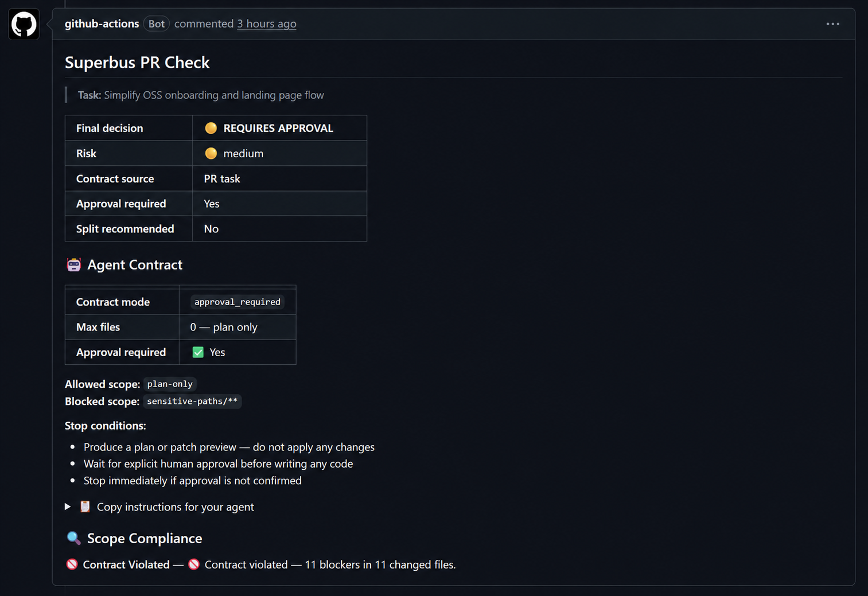This screenshot has width=868, height=596.
Task: Click the magnifying glass beside Scope Compliance
Action: click(x=73, y=538)
